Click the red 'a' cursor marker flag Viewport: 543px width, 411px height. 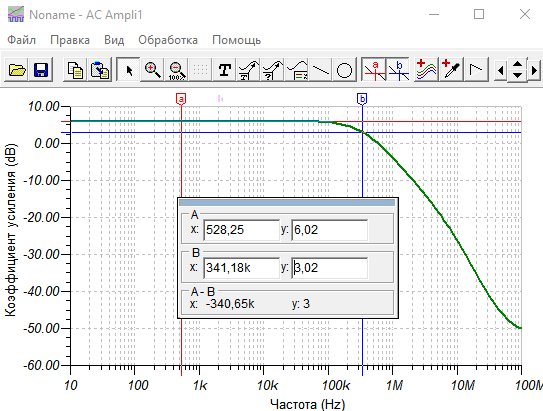[x=181, y=99]
